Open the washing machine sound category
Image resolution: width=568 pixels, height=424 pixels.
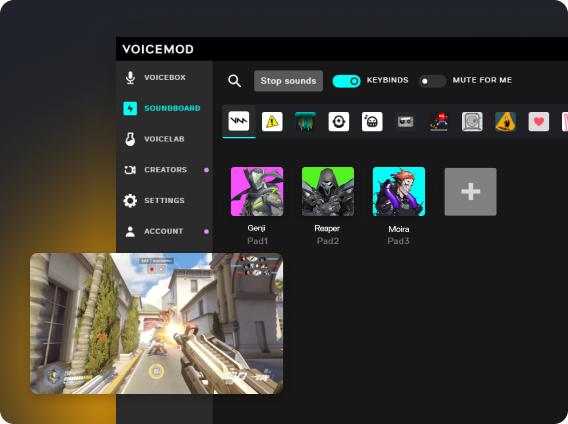[472, 121]
